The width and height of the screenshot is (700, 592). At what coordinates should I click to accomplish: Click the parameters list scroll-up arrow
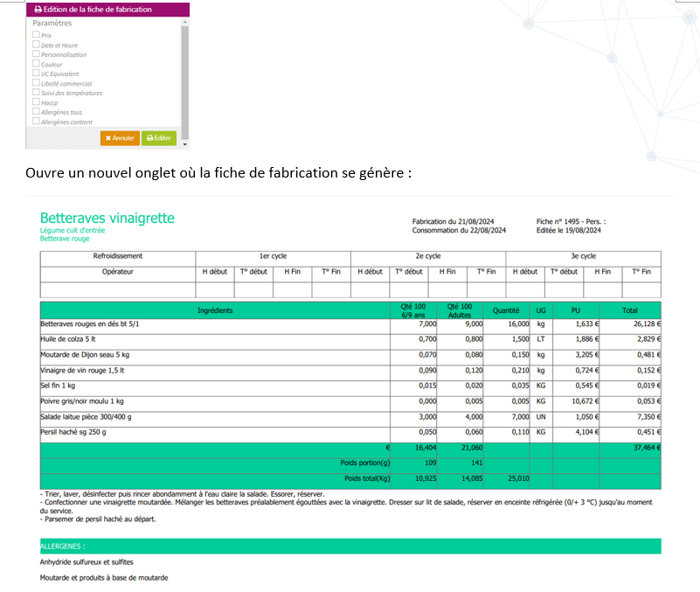pyautogui.click(x=184, y=22)
